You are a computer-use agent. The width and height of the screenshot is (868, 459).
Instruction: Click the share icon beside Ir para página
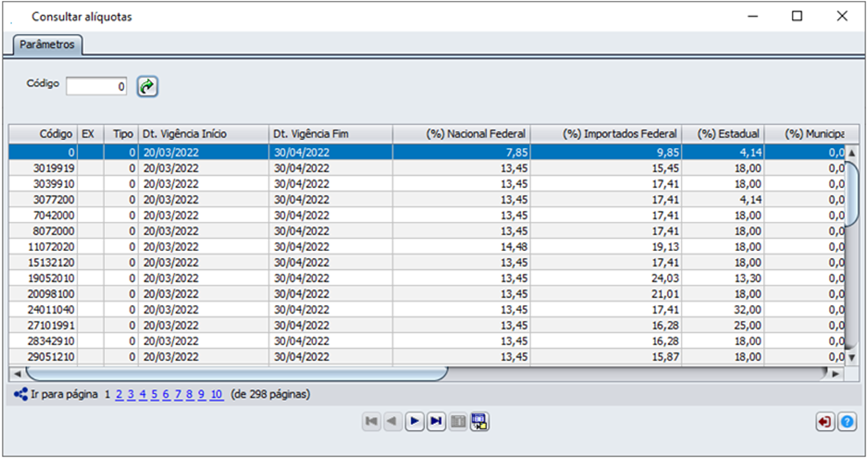[20, 395]
